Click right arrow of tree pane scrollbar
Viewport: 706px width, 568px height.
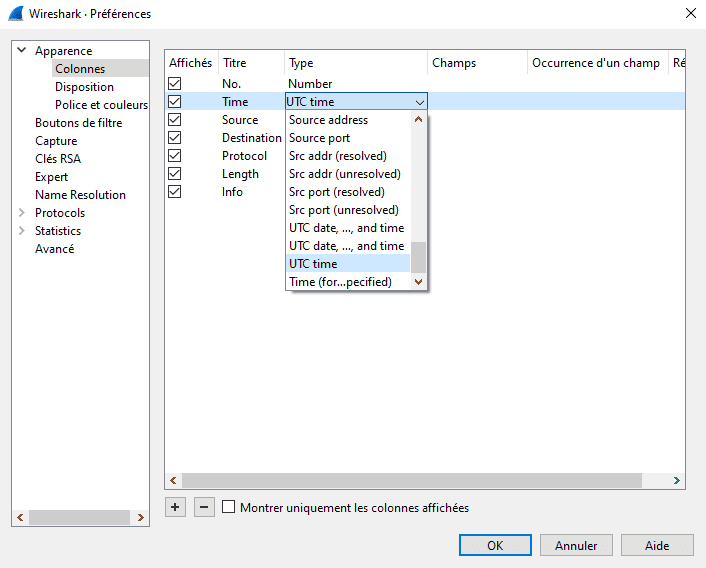pyautogui.click(x=141, y=517)
